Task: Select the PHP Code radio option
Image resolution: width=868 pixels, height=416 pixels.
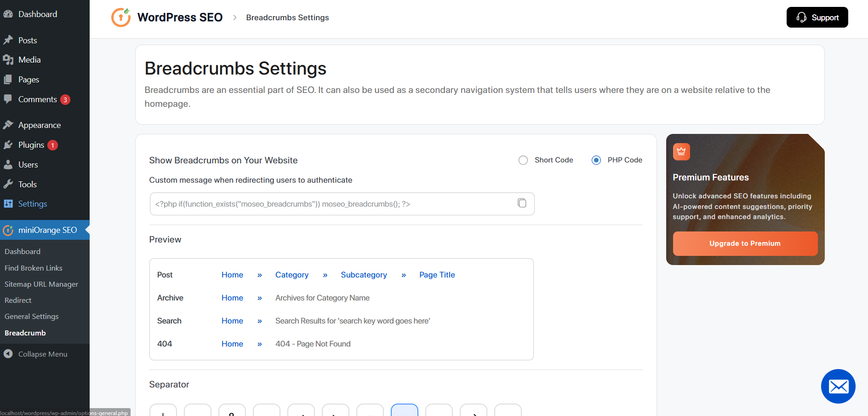Action: (x=596, y=160)
